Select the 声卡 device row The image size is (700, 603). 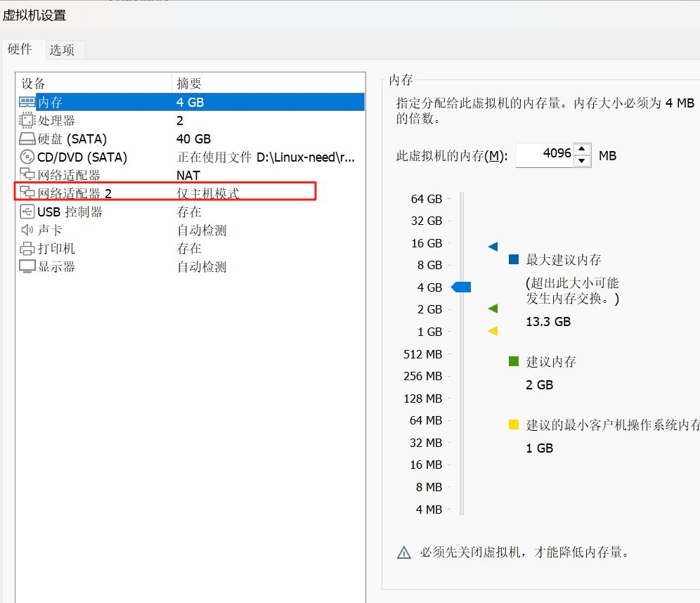coord(191,230)
